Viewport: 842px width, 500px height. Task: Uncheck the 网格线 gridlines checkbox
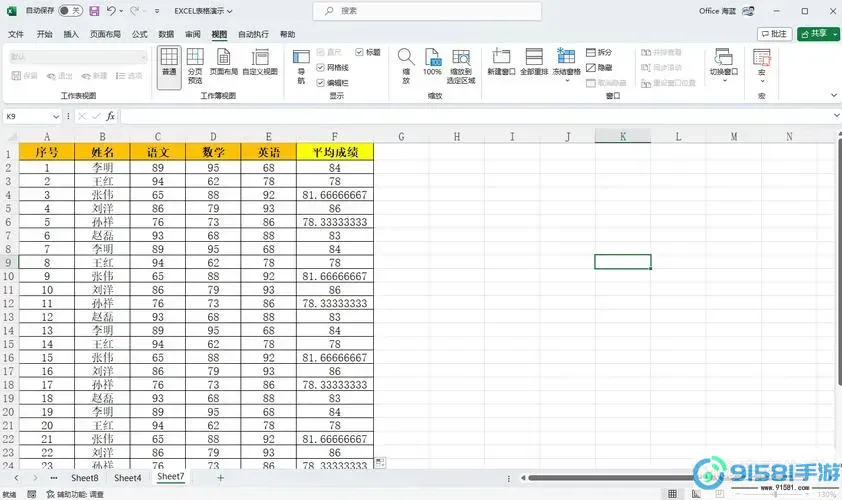pyautogui.click(x=320, y=67)
